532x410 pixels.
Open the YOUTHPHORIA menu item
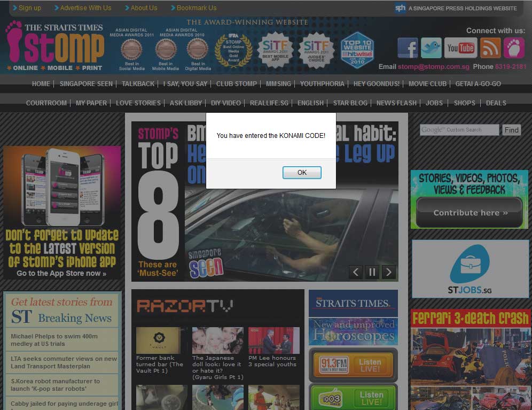click(x=322, y=84)
